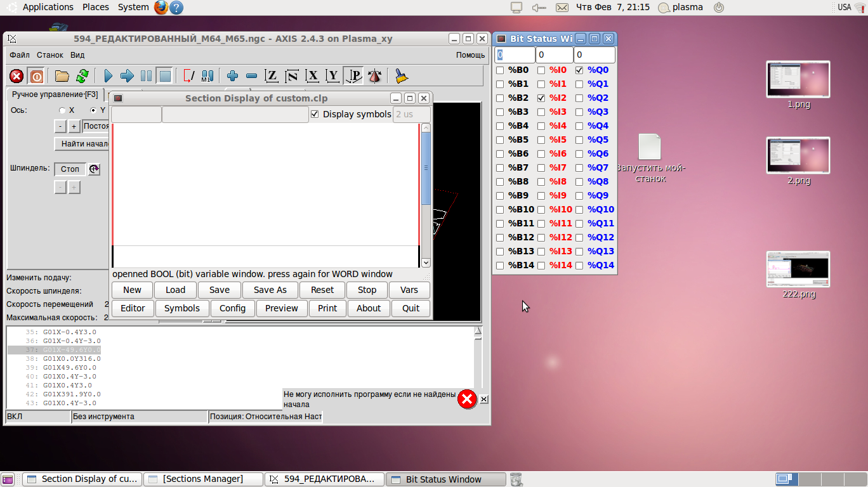
Task: Click the Стоп spindle button
Action: [x=70, y=169]
